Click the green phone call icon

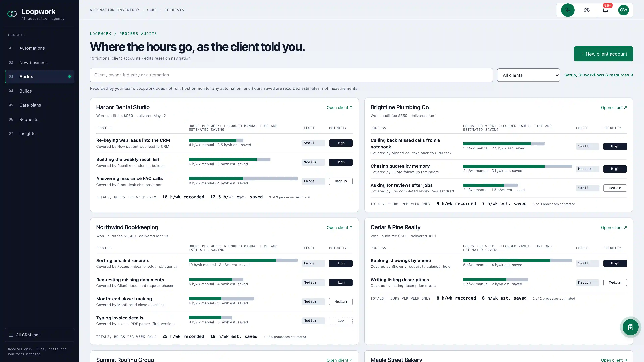click(568, 10)
